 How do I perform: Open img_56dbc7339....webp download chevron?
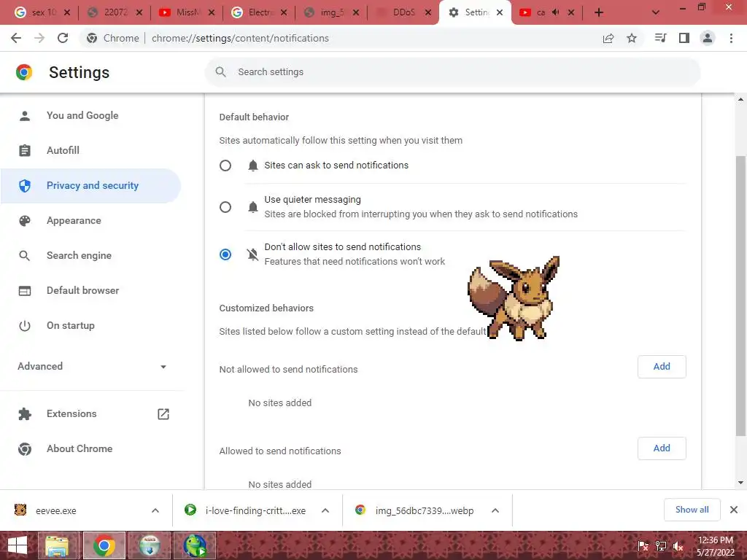tap(495, 510)
